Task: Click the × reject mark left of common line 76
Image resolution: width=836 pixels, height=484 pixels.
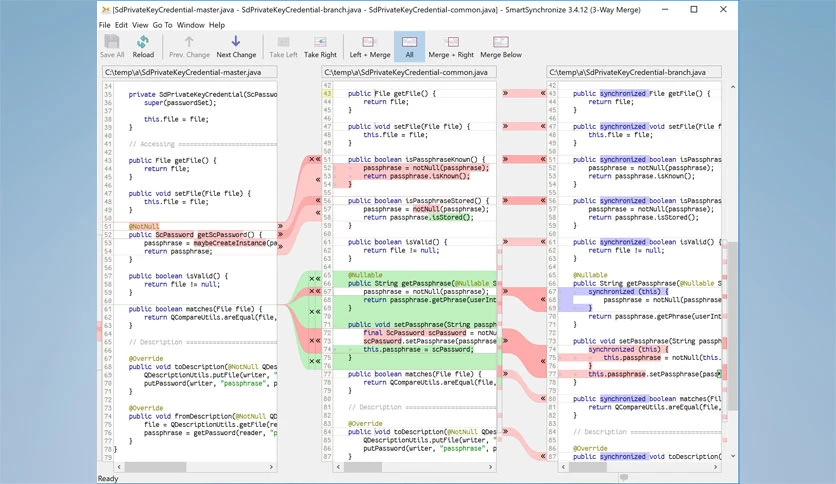Action: click(312, 361)
